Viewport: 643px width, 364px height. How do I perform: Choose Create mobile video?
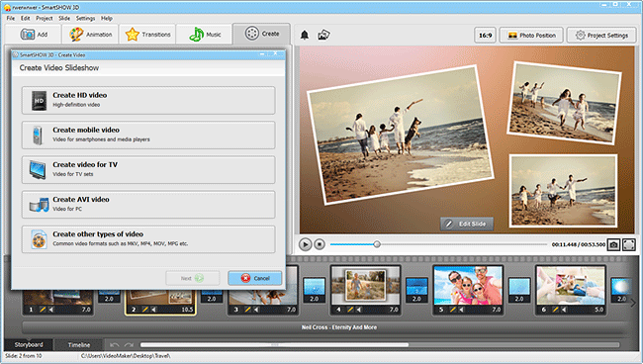(148, 135)
